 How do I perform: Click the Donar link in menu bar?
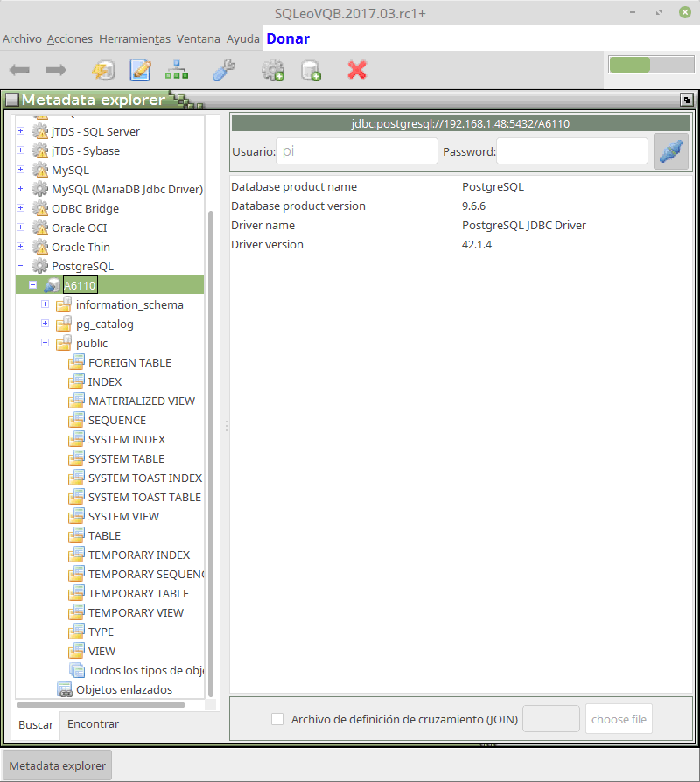[x=288, y=38]
